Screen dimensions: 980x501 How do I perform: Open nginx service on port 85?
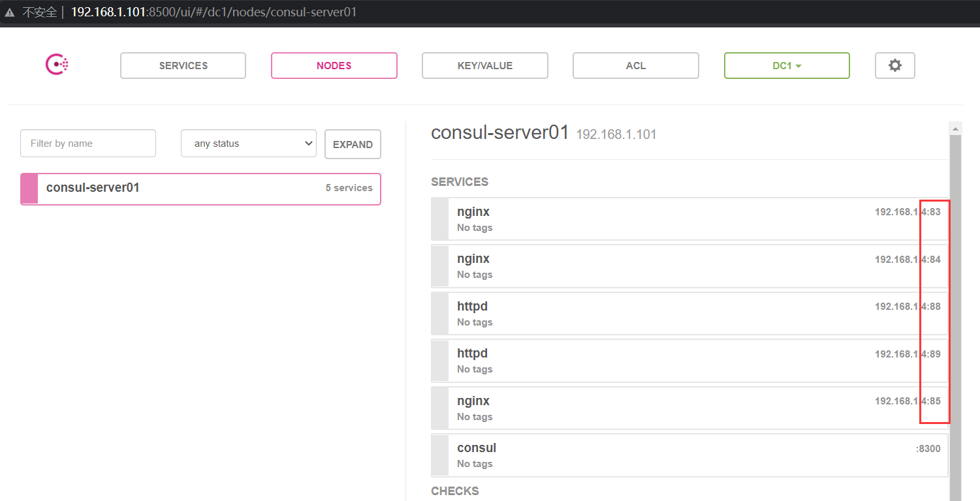point(690,408)
